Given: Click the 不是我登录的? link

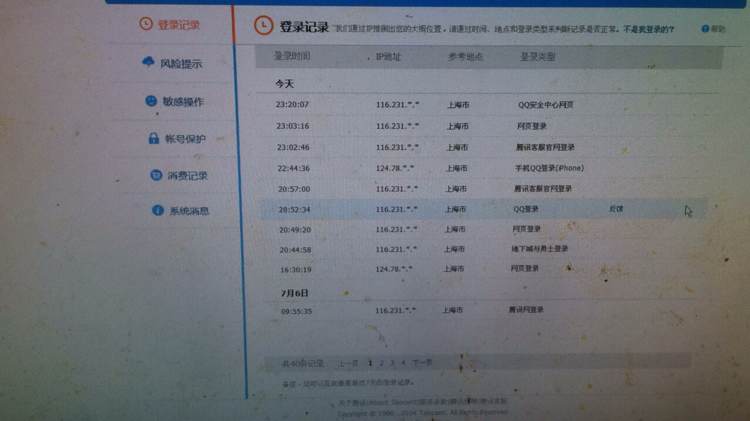Looking at the screenshot, I should tap(649, 29).
